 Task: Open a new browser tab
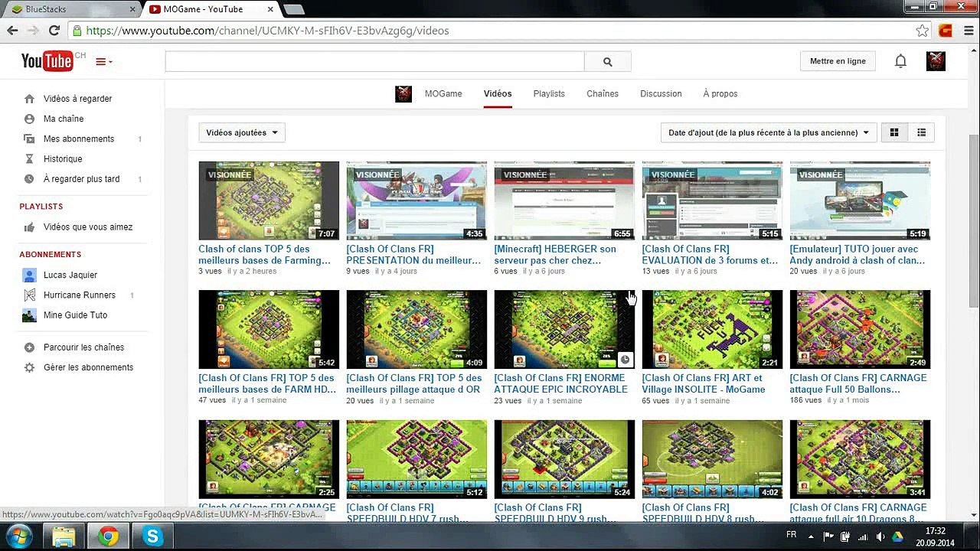pyautogui.click(x=293, y=9)
